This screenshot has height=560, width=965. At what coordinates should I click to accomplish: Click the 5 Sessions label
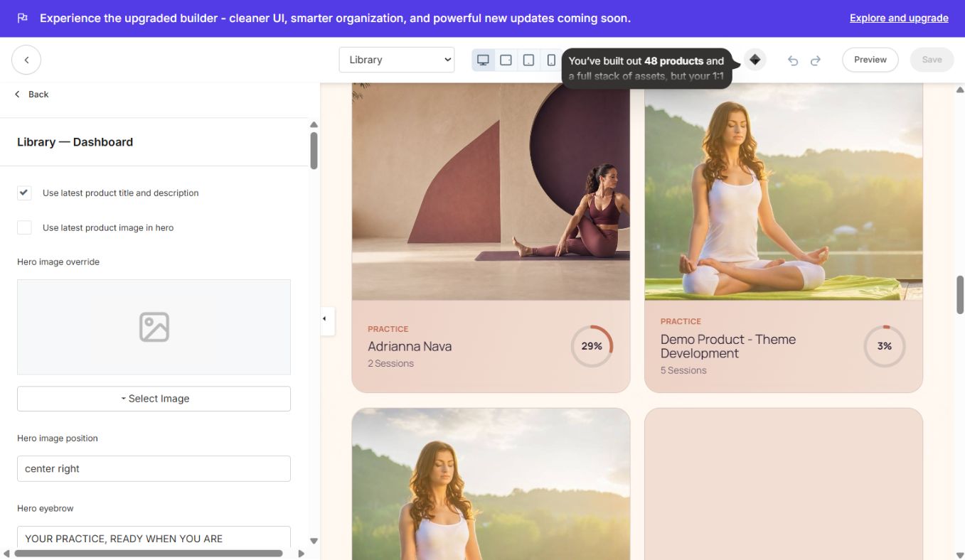point(683,370)
